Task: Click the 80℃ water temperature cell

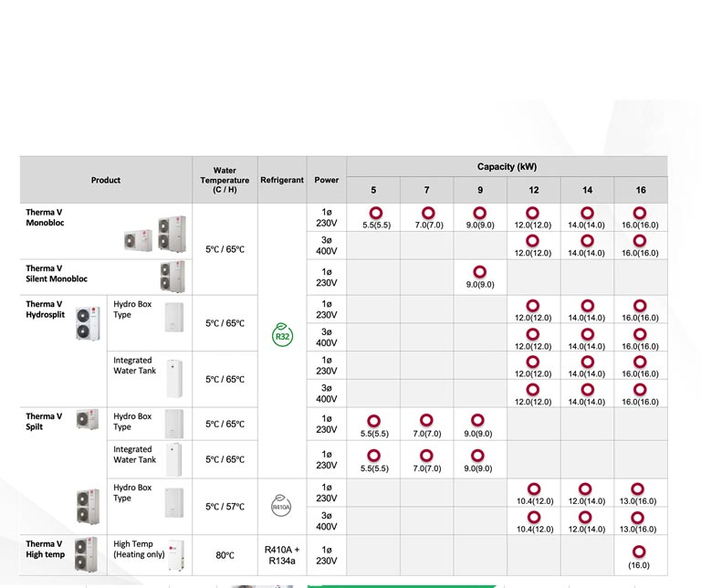Action: (225, 555)
